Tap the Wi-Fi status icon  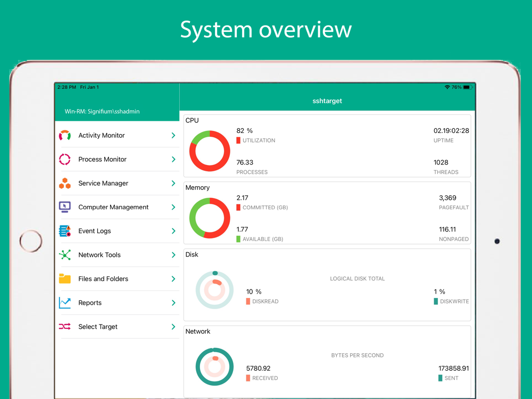(447, 87)
